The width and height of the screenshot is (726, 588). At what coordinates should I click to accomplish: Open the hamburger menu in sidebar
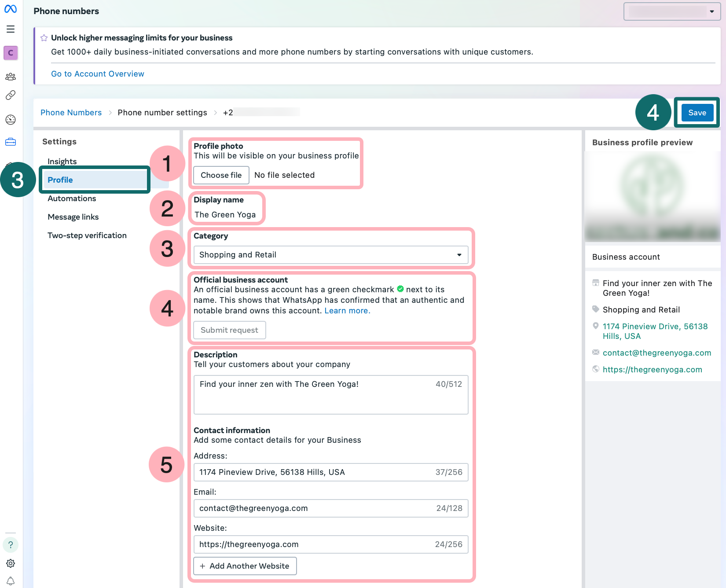(x=11, y=29)
